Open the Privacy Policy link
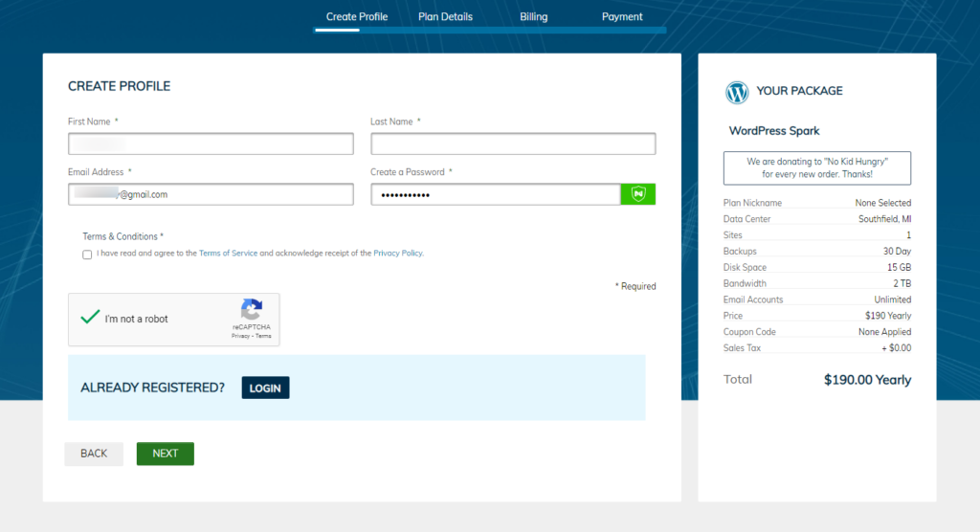This screenshot has height=532, width=980. tap(397, 254)
